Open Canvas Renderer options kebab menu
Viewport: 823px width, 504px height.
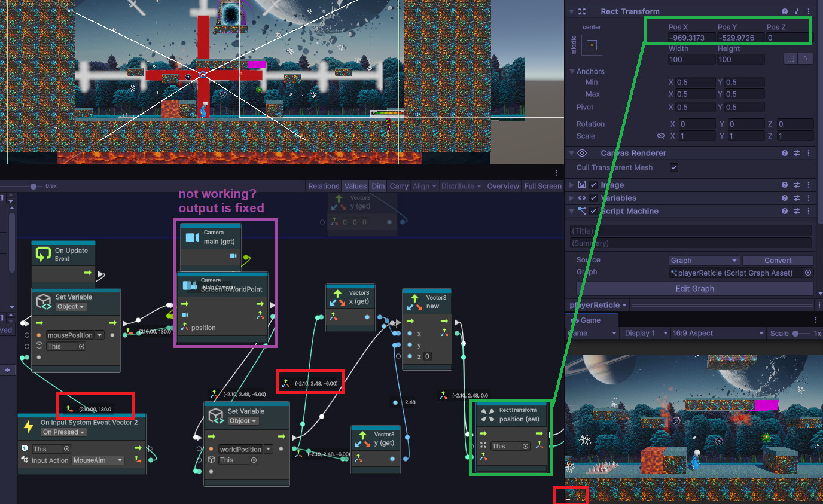[x=809, y=153]
